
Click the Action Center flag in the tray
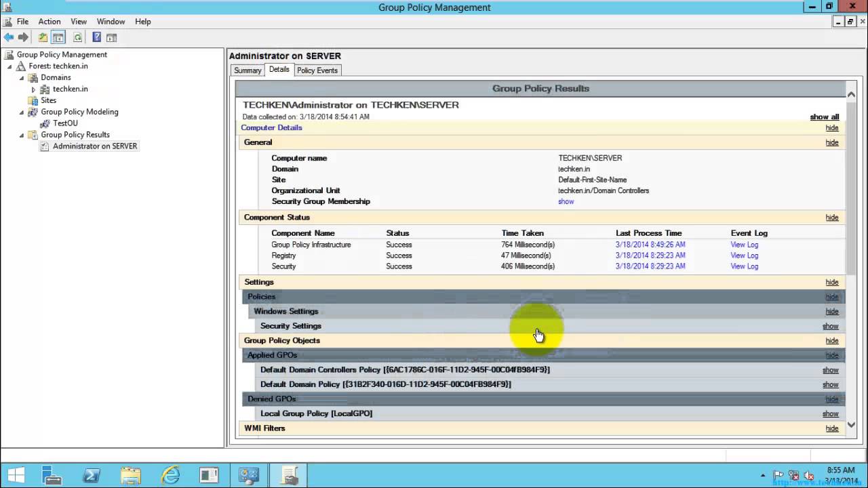tap(778, 476)
